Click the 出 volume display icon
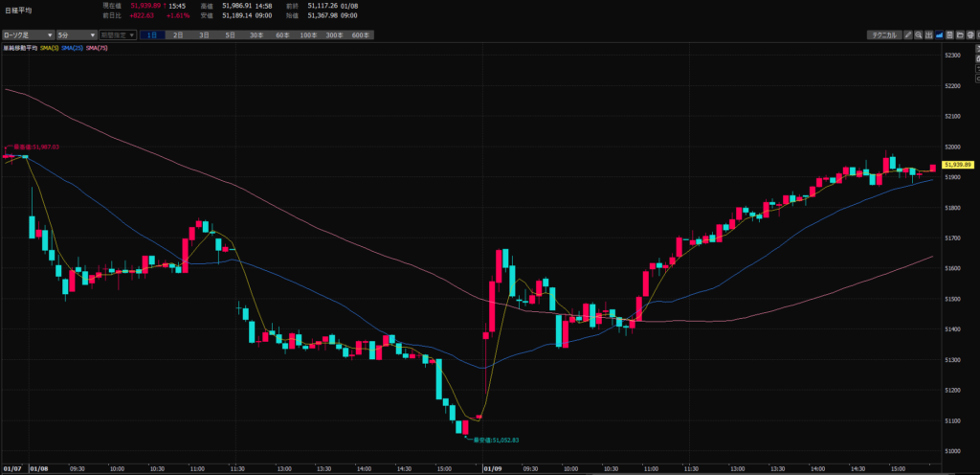The image size is (980, 475). point(928,34)
